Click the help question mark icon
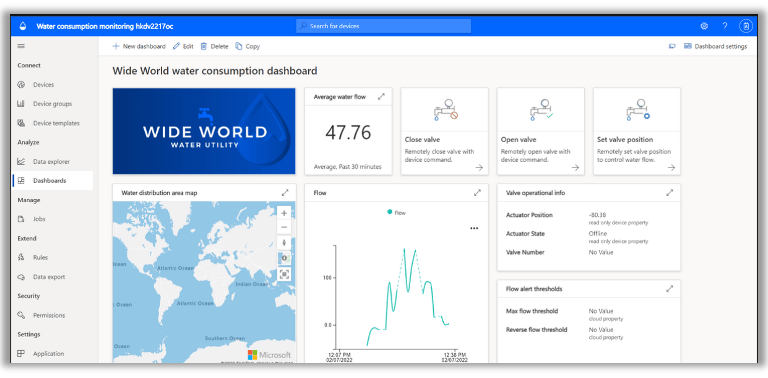This screenshot has width=768, height=378. [x=725, y=26]
